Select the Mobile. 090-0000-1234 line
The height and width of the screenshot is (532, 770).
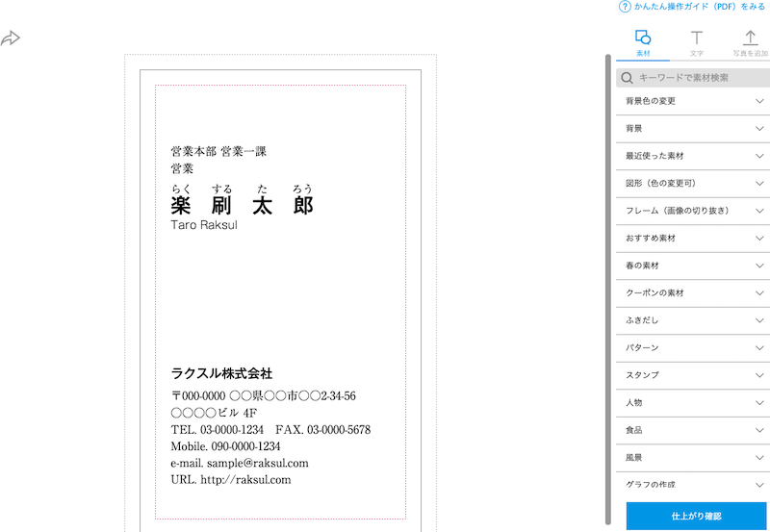pos(225,446)
